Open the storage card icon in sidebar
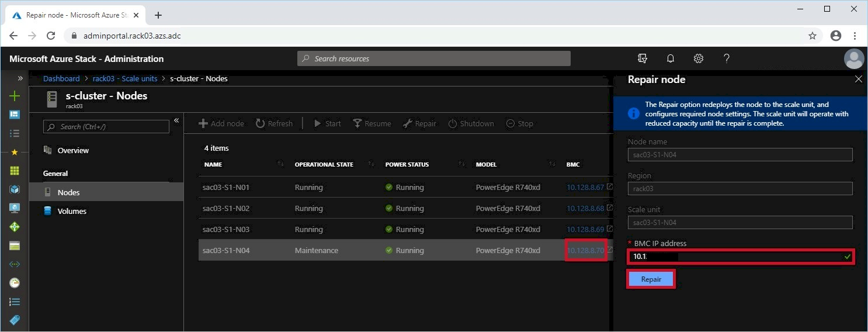This screenshot has height=332, width=868. 15,245
